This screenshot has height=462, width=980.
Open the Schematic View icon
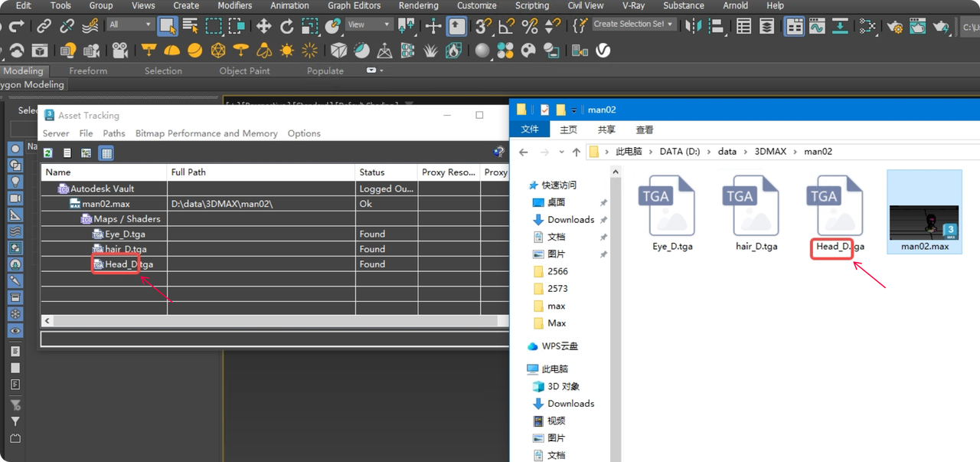(867, 26)
